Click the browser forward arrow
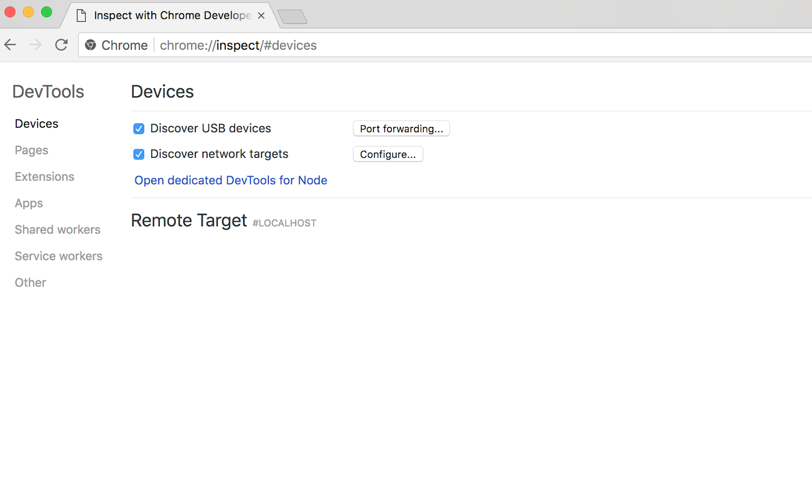812x504 pixels. [x=36, y=45]
